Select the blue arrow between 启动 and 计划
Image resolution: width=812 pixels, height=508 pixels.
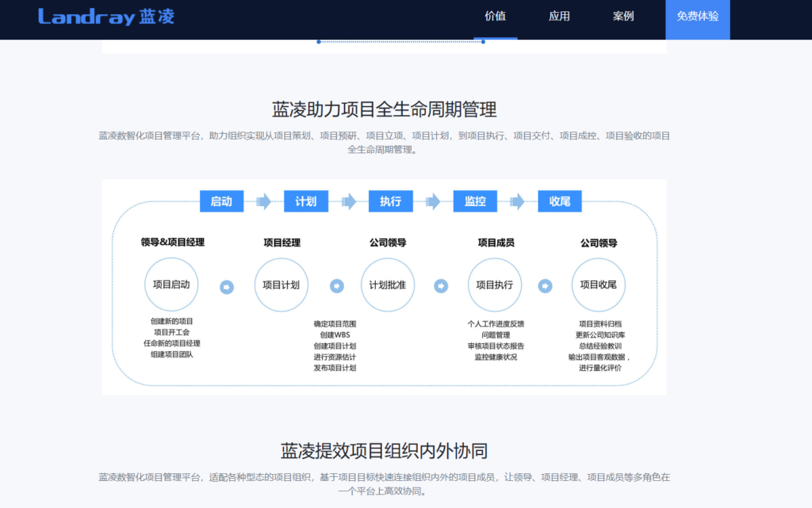coord(263,201)
